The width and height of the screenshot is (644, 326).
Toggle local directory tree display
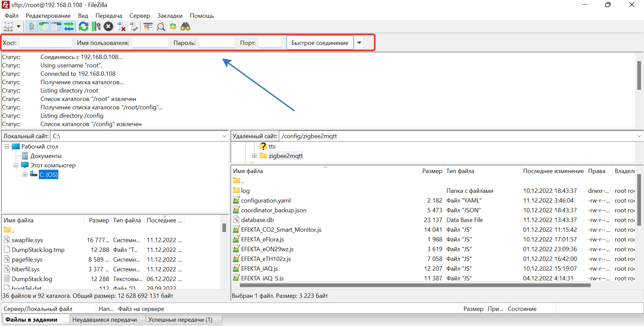pyautogui.click(x=44, y=26)
